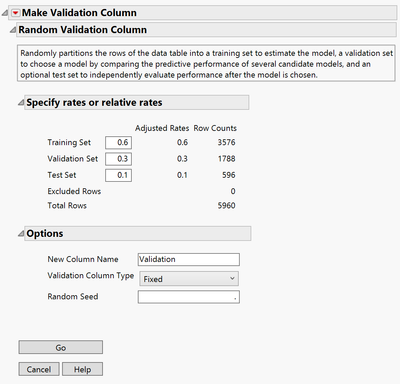Click the Random Validation Column title
This screenshot has width=400, height=384.
(x=82, y=30)
